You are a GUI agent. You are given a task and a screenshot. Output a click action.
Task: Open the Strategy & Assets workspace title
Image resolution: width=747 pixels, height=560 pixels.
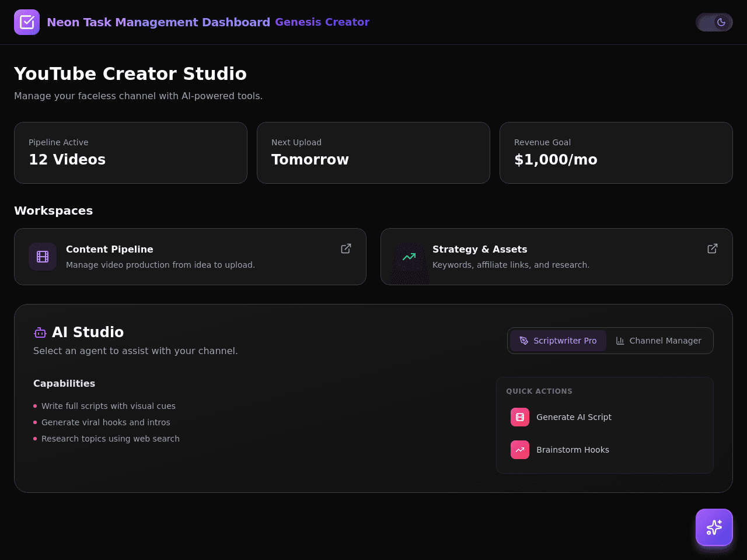pyautogui.click(x=480, y=249)
